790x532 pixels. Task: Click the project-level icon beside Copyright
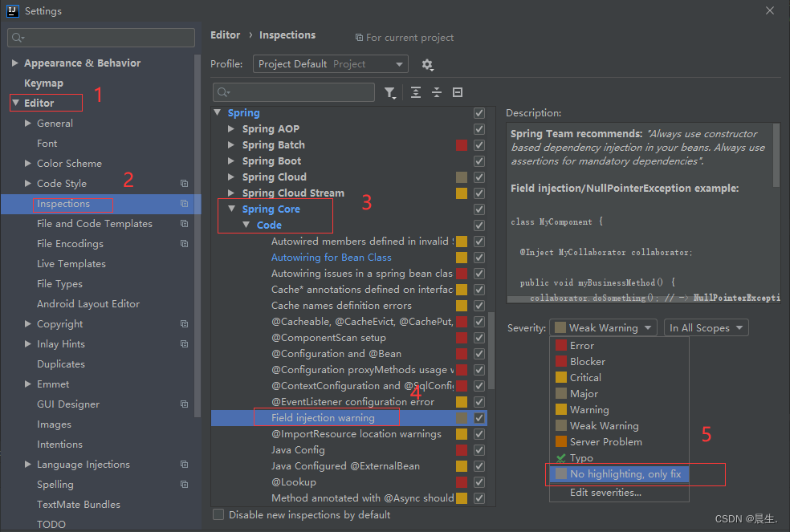(185, 324)
